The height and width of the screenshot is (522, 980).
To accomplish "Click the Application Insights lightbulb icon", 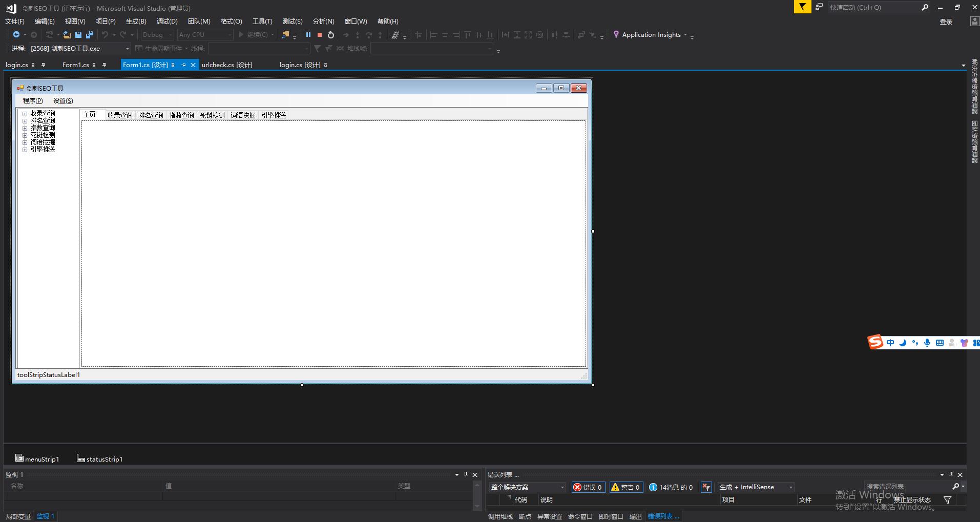I will (616, 34).
